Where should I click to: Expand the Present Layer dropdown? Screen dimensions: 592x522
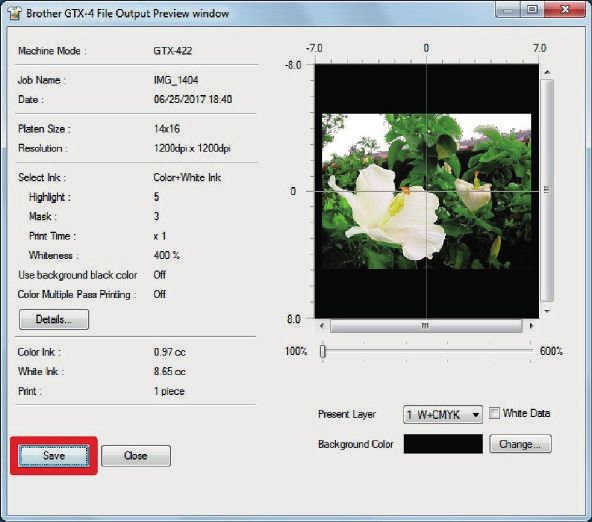point(442,415)
